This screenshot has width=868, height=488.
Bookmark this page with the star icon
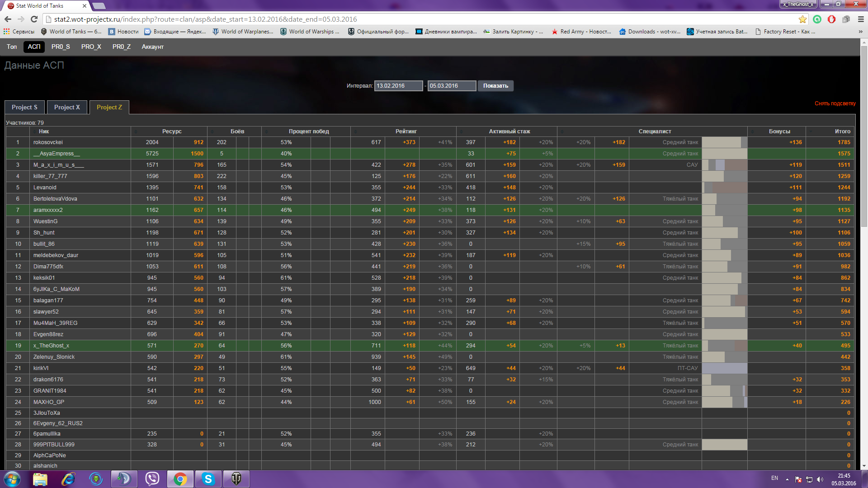click(802, 19)
